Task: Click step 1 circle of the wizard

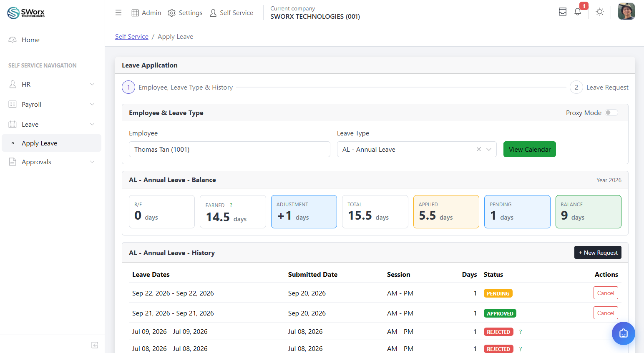Action: coord(128,87)
